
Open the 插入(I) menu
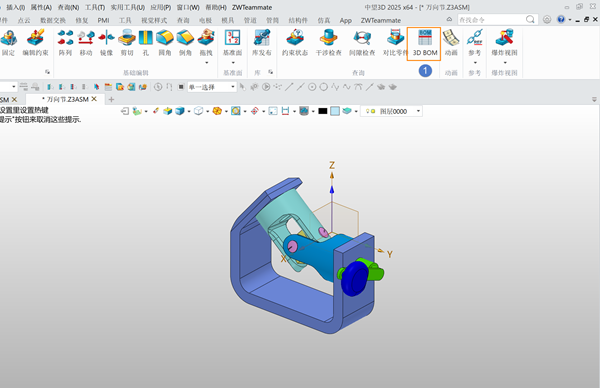pyautogui.click(x=16, y=7)
